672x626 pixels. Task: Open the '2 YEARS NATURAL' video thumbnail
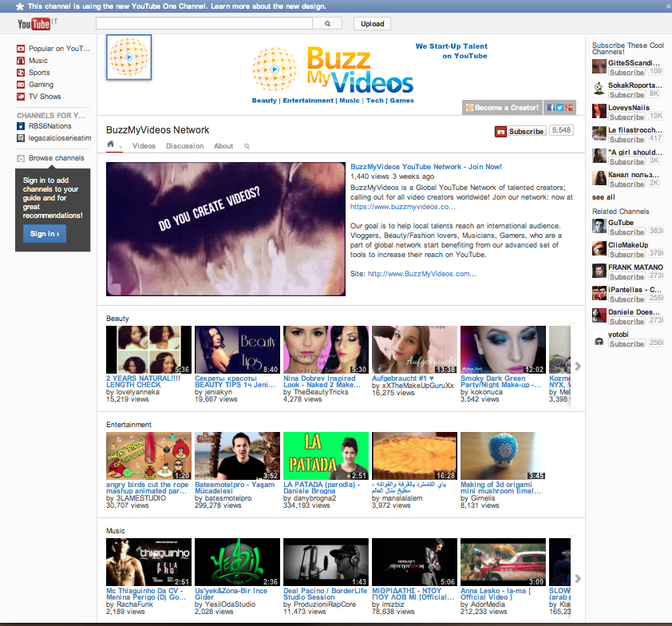click(148, 350)
